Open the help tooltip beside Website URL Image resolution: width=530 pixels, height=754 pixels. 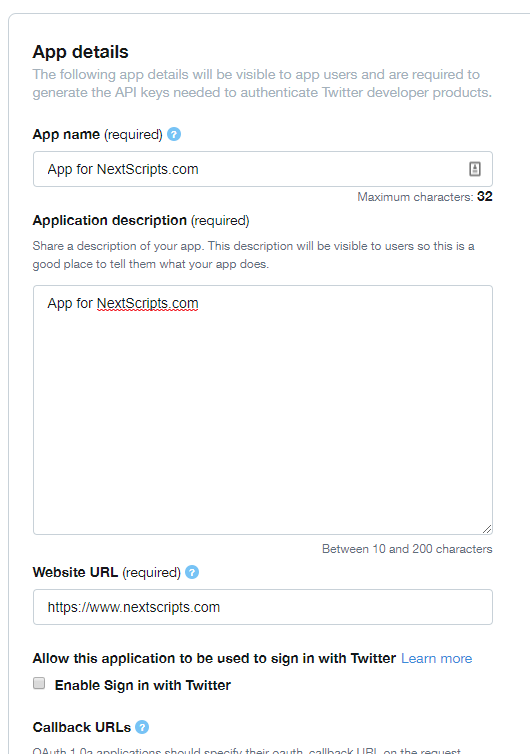(192, 572)
